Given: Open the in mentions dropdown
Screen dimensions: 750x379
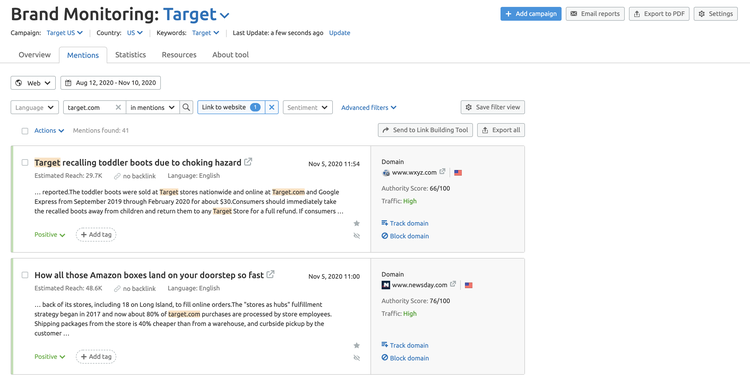Looking at the screenshot, I should tap(153, 108).
